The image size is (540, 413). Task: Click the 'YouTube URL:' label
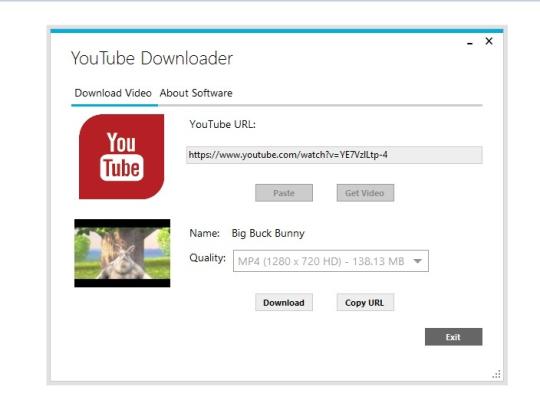(x=222, y=124)
